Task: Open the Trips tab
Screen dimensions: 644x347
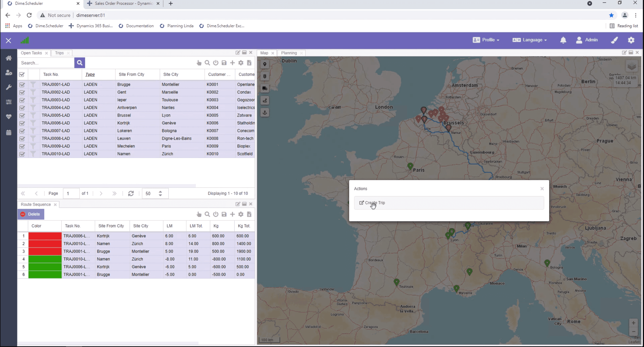Action: (x=59, y=53)
